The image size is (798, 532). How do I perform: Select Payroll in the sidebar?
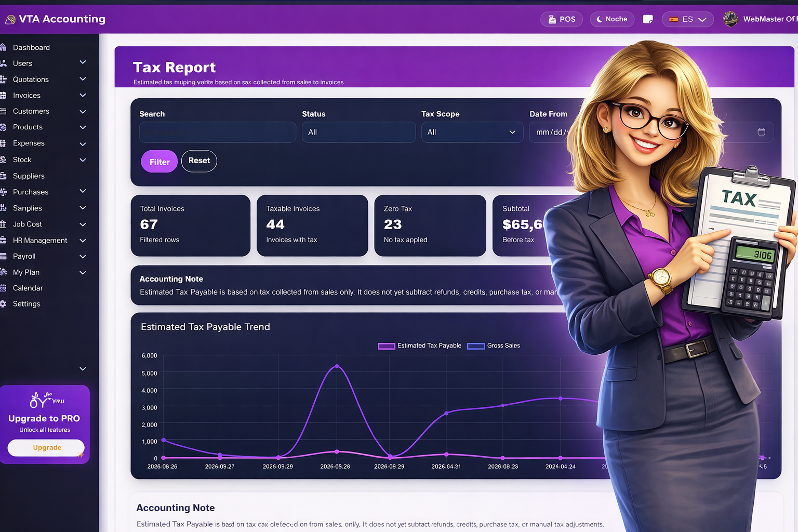24,256
